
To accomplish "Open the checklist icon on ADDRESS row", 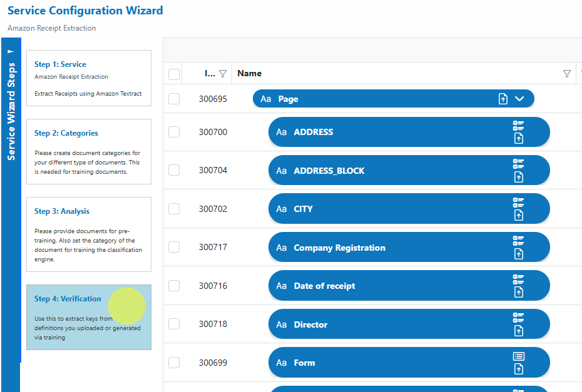I will pyautogui.click(x=518, y=125).
